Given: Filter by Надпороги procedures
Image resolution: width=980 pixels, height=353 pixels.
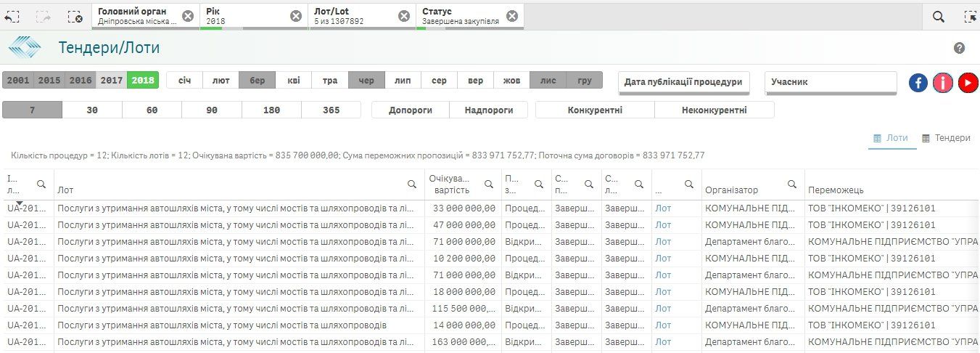Looking at the screenshot, I should (x=488, y=110).
